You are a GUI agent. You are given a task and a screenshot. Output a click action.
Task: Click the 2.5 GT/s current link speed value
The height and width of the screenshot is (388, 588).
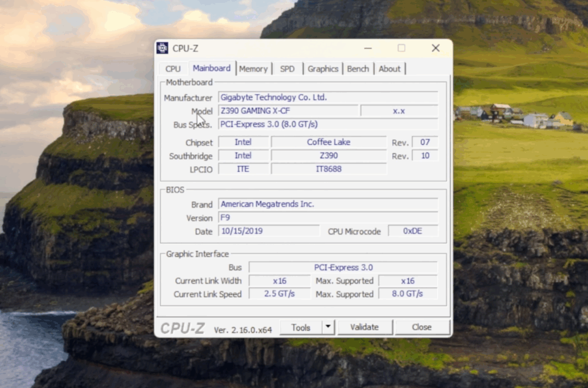(x=280, y=294)
